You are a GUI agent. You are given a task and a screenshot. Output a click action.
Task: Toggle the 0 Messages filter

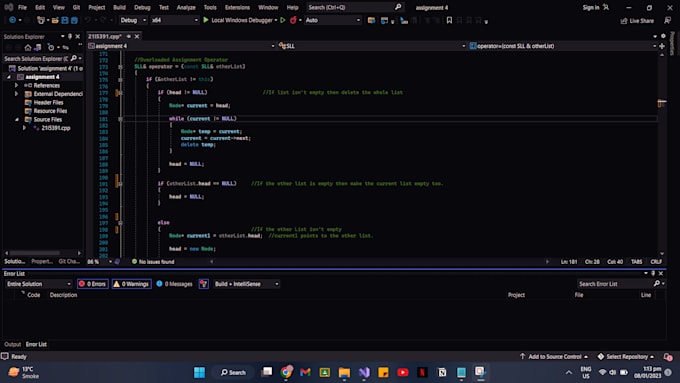(174, 284)
